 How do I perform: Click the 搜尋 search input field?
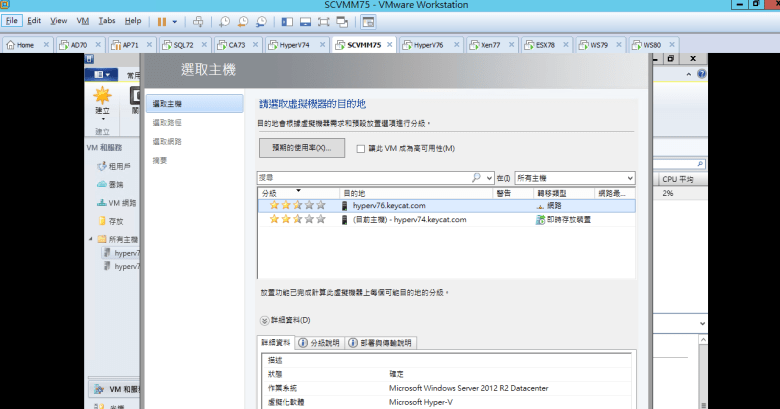[x=363, y=177]
